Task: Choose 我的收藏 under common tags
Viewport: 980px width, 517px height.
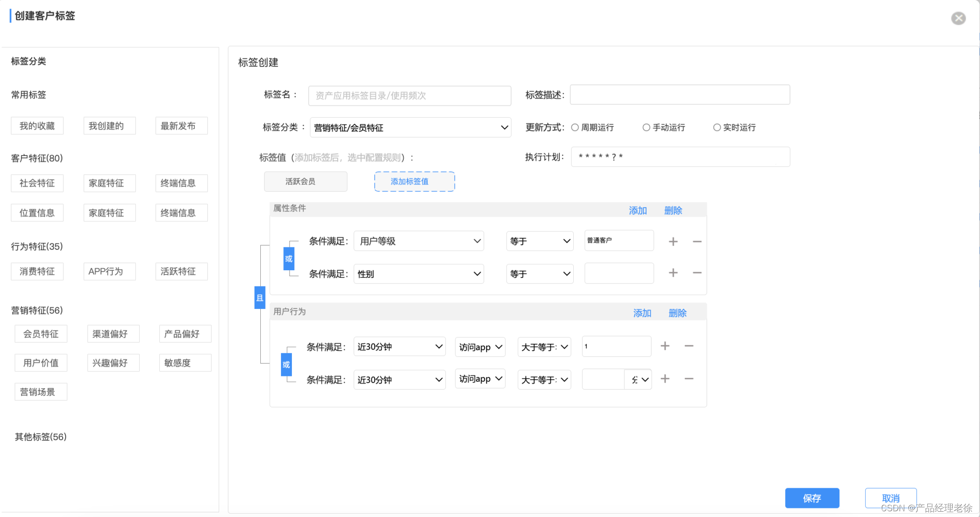Action: [37, 126]
